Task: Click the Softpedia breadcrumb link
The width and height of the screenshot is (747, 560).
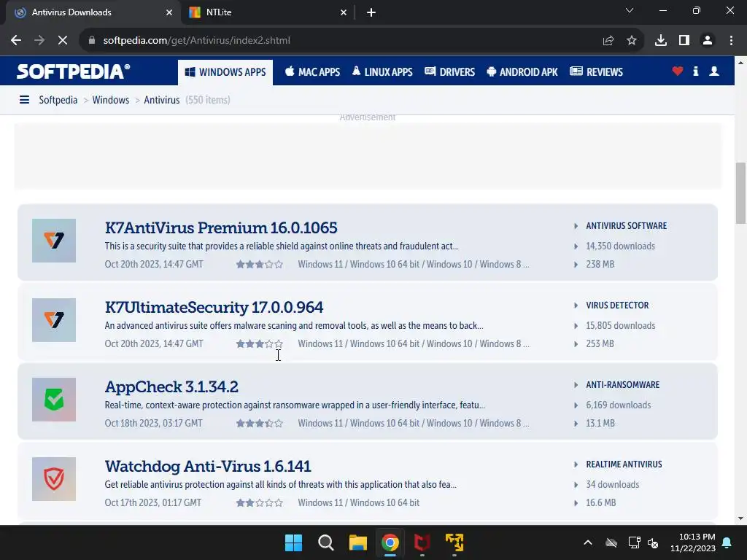Action: 58,100
